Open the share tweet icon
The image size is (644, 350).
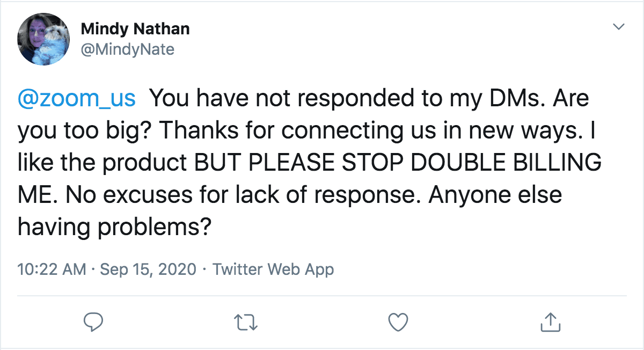[x=550, y=322]
